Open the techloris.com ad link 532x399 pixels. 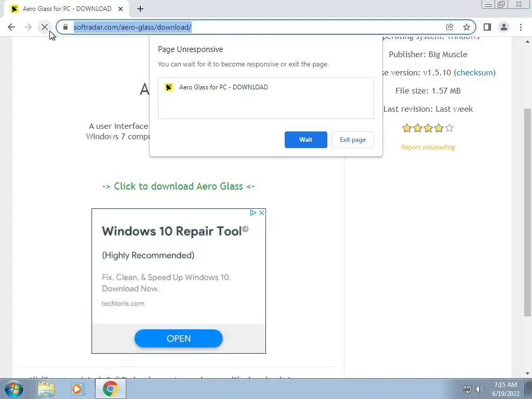[123, 303]
